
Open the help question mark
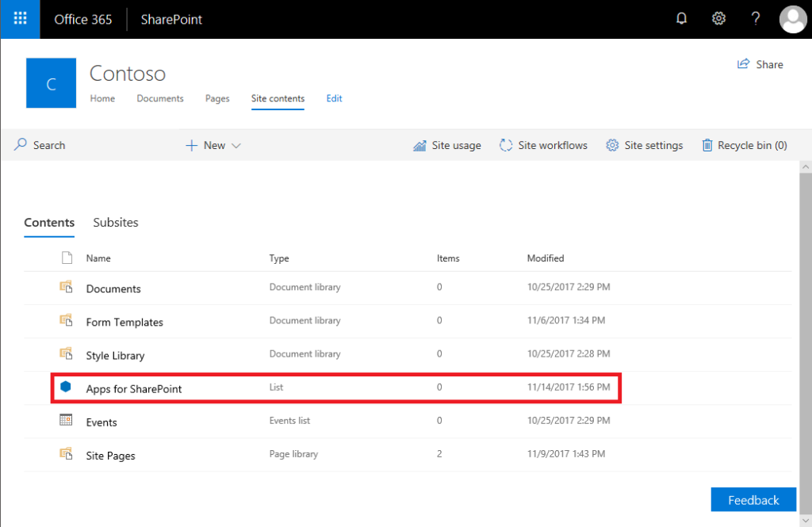pos(756,19)
